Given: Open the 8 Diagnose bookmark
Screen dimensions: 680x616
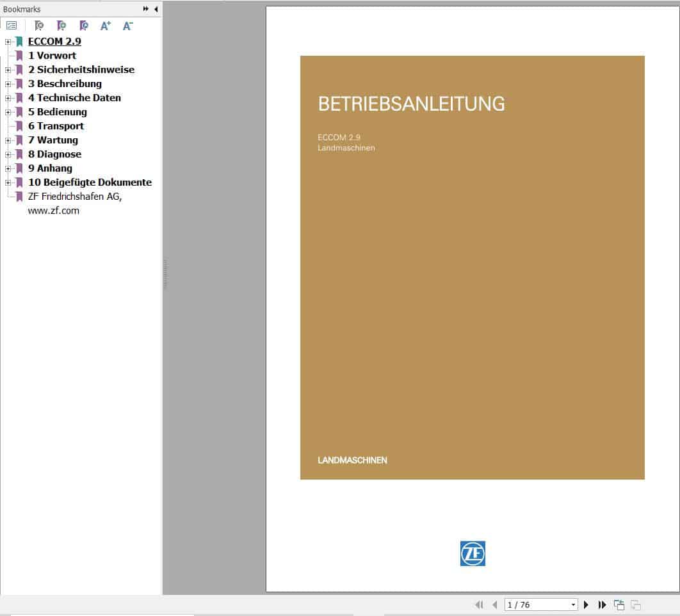Looking at the screenshot, I should [54, 154].
